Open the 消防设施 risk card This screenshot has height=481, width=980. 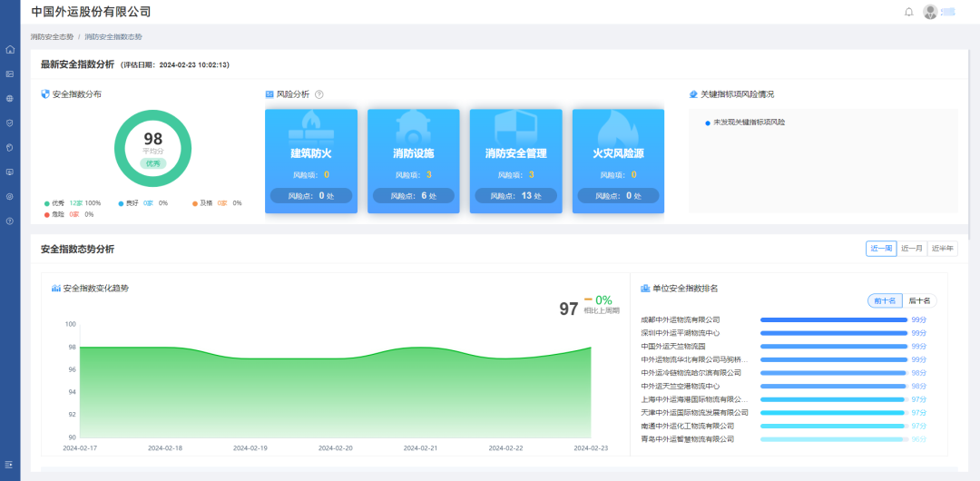413,162
